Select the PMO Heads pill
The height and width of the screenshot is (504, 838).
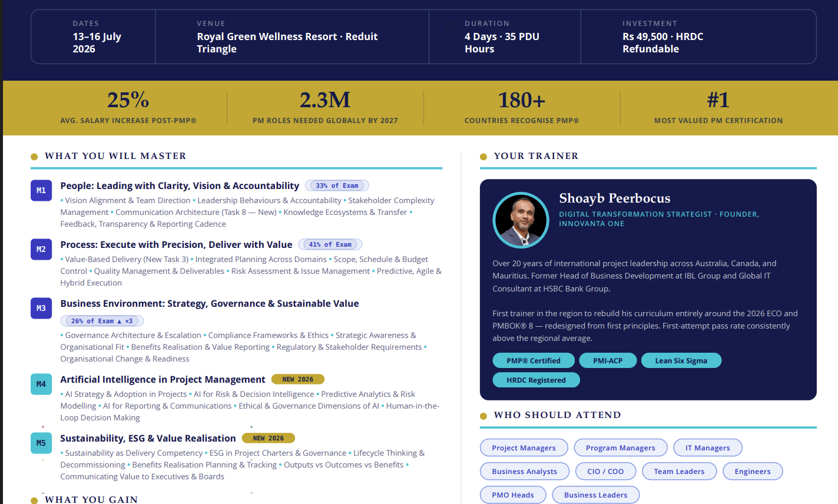513,495
